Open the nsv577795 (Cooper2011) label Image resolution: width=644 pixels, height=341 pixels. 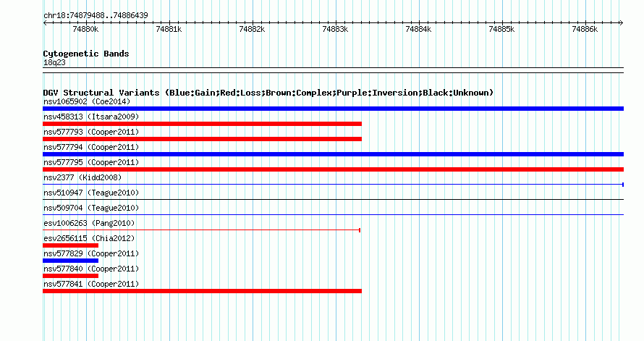pos(91,162)
